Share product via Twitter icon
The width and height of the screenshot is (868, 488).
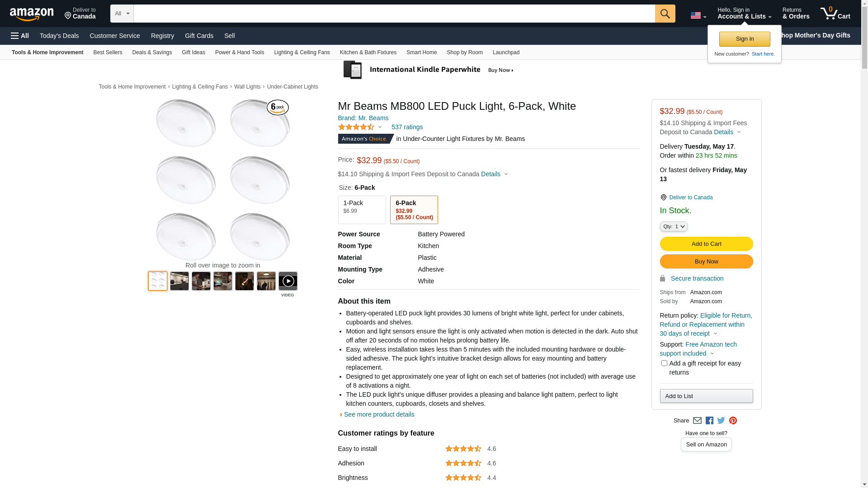pos(721,421)
